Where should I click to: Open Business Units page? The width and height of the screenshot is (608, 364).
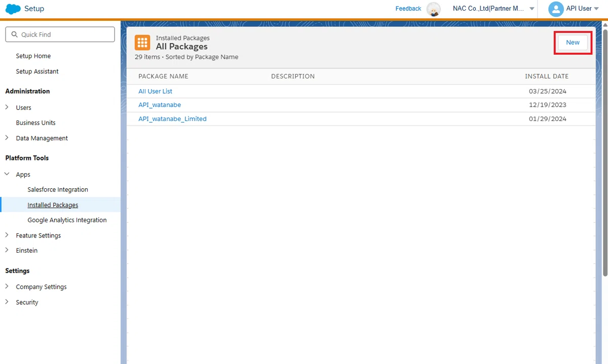pyautogui.click(x=36, y=123)
